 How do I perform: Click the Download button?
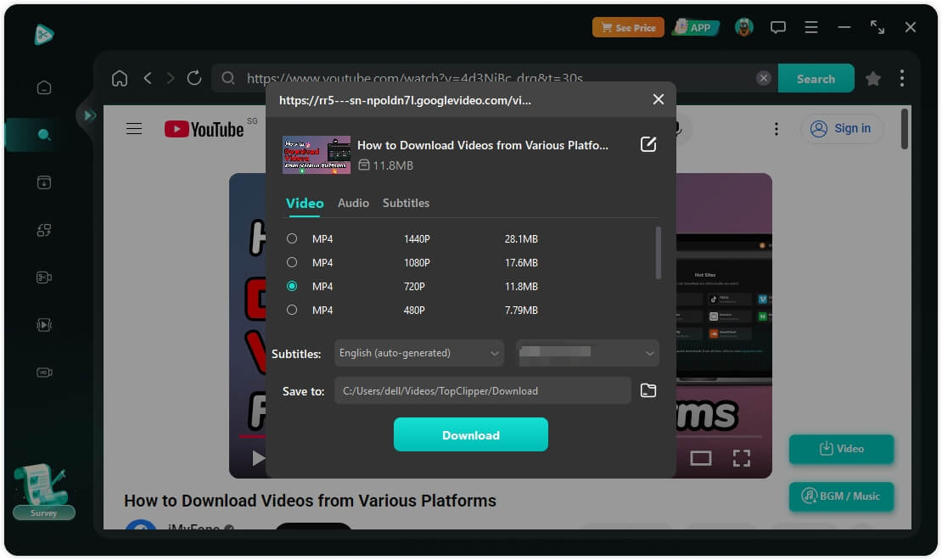[470, 434]
